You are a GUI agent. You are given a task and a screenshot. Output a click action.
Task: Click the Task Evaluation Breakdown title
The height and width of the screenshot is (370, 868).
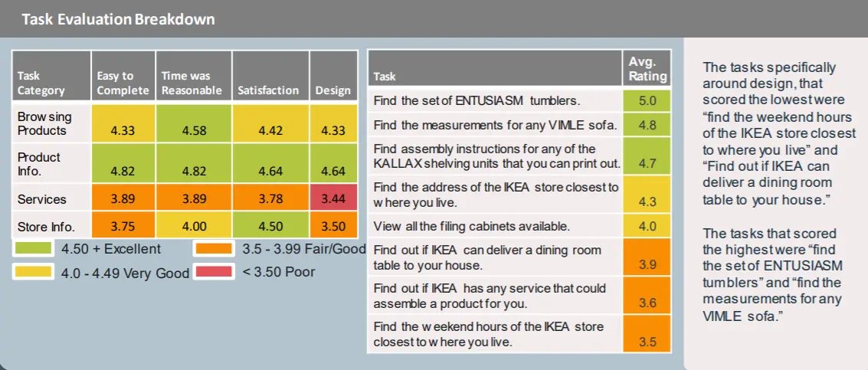pyautogui.click(x=118, y=19)
